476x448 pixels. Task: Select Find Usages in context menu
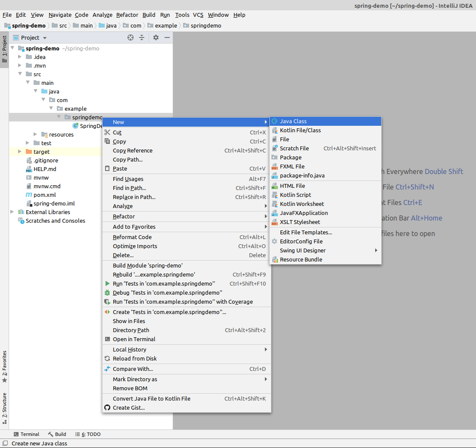[187, 179]
